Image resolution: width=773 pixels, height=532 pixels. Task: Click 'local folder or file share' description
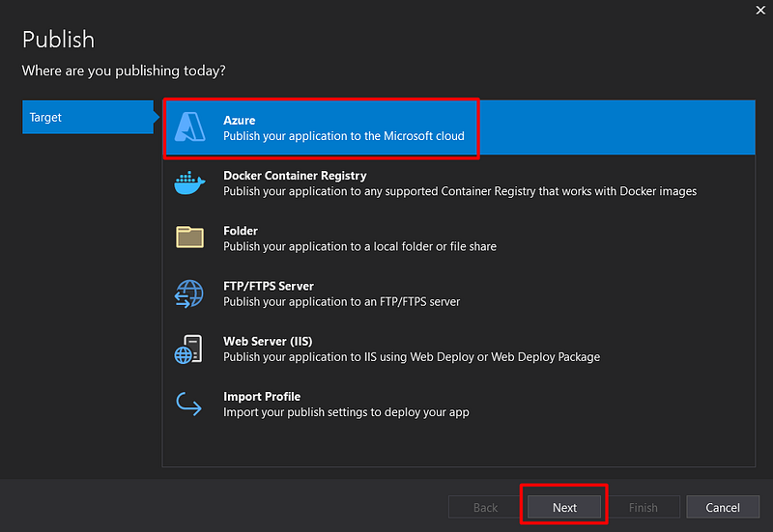(x=359, y=246)
